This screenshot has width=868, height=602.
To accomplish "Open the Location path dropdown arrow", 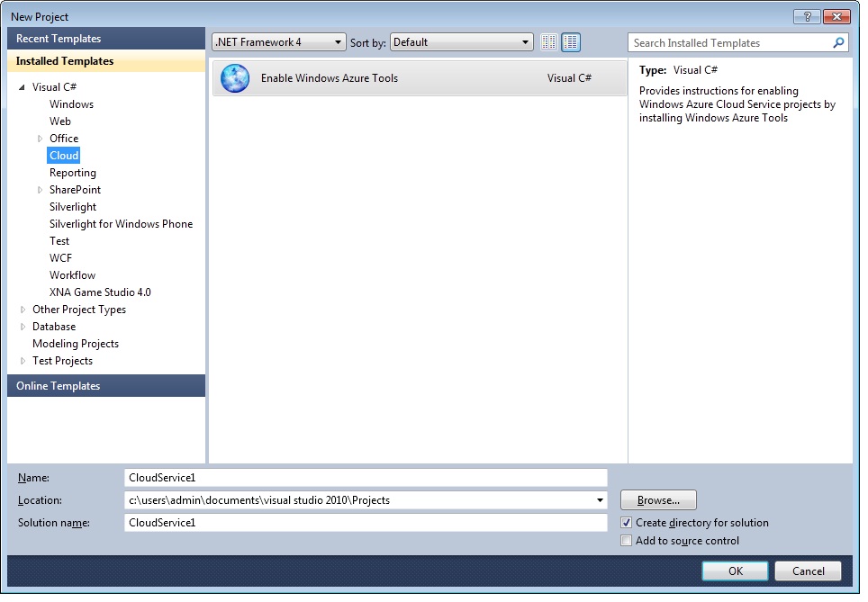I will (600, 500).
